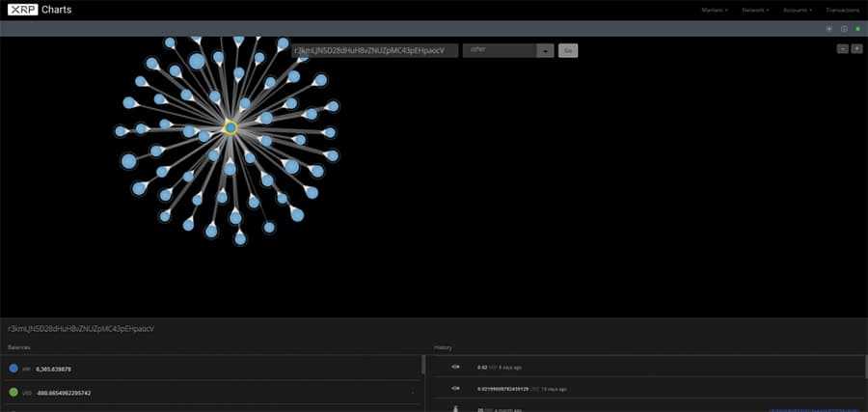868x412 pixels.
Task: Open the Network dropdown menu
Action: (x=754, y=10)
